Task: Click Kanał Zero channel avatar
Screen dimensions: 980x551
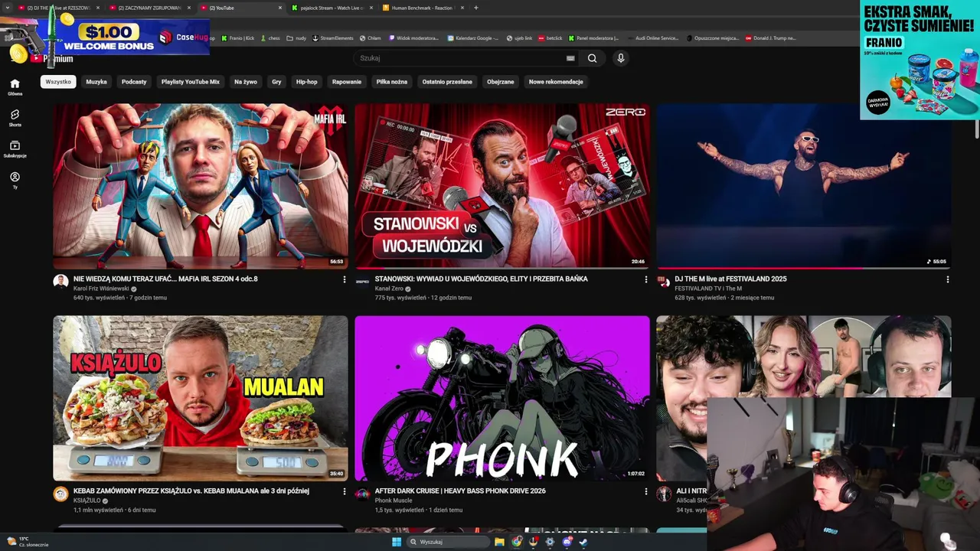Action: point(362,282)
